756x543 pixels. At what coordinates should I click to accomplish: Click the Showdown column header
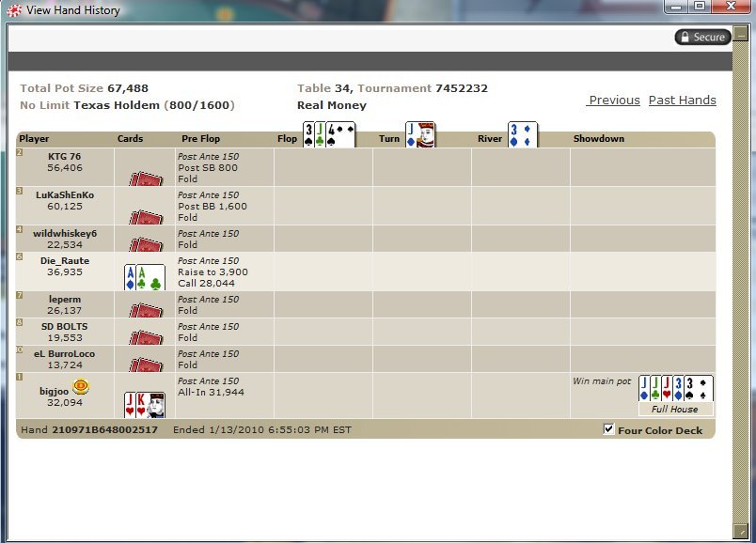(599, 139)
